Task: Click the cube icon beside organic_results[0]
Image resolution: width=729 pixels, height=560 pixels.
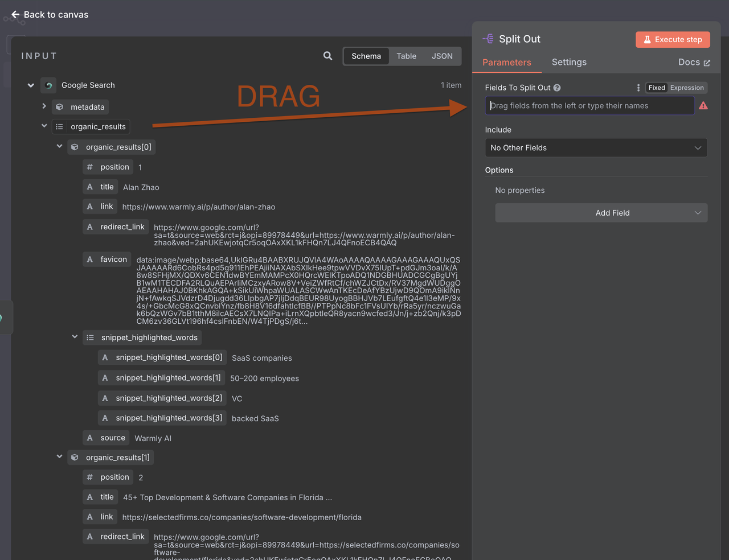Action: [75, 147]
